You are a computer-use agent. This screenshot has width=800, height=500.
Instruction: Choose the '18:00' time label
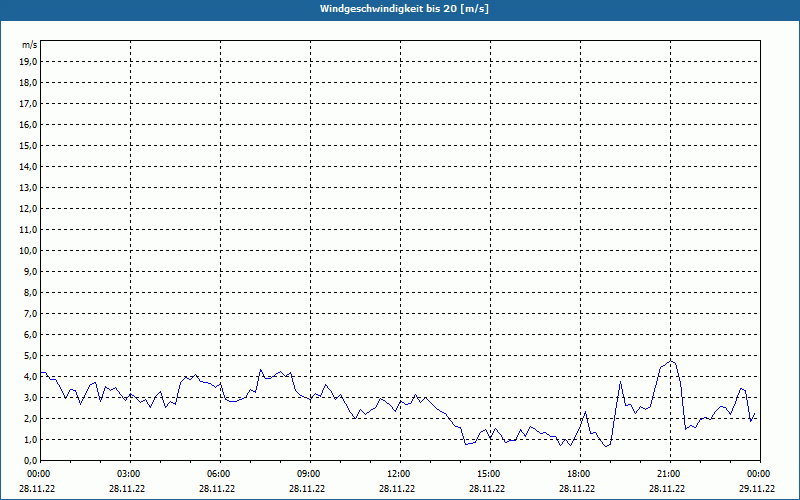(580, 474)
